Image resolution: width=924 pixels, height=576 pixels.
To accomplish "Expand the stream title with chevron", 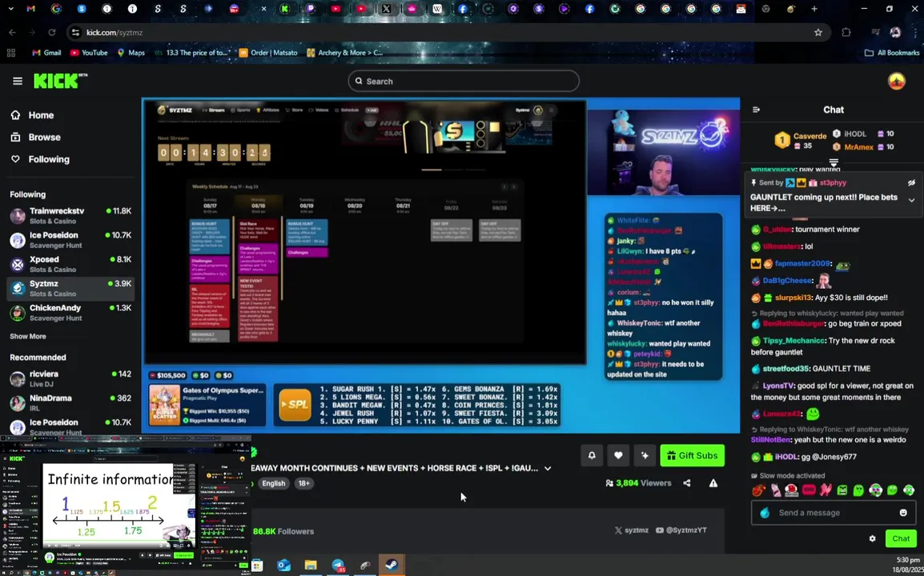I will coord(548,468).
